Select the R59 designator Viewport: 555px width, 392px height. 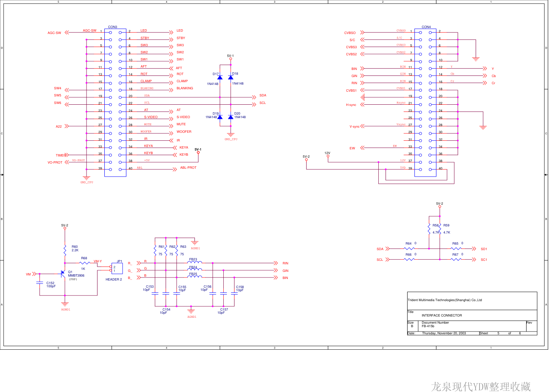pyautogui.click(x=446, y=225)
